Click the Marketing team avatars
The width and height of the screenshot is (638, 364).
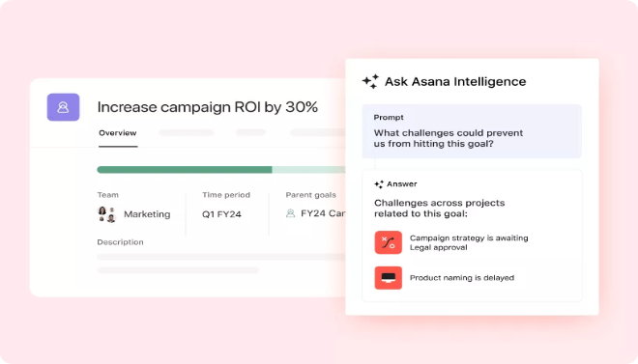pyautogui.click(x=107, y=214)
